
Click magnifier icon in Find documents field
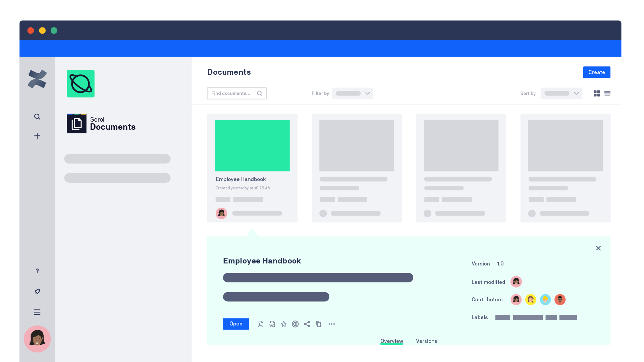(260, 94)
